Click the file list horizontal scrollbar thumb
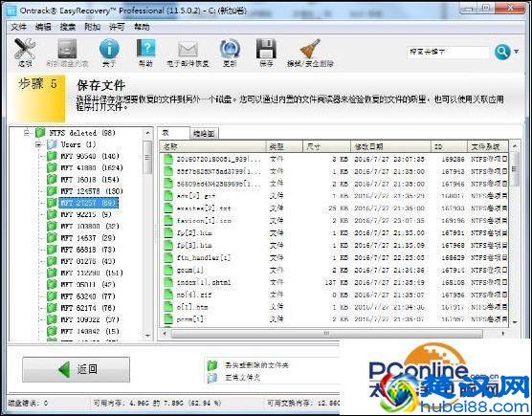Viewport: 532px width, 416px height. (326, 334)
